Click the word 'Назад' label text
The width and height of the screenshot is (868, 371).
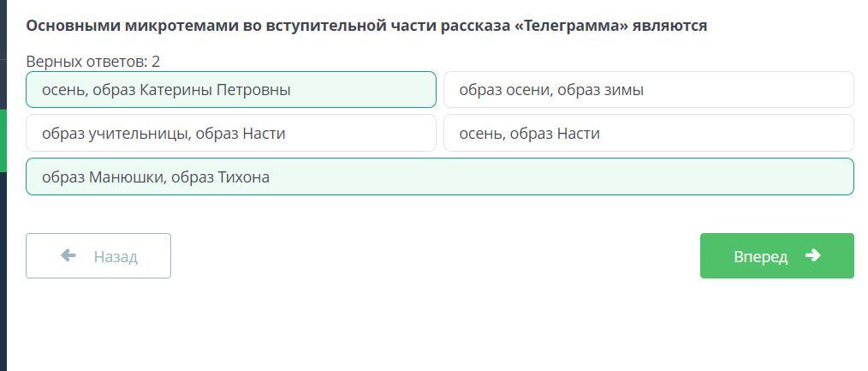click(x=116, y=257)
